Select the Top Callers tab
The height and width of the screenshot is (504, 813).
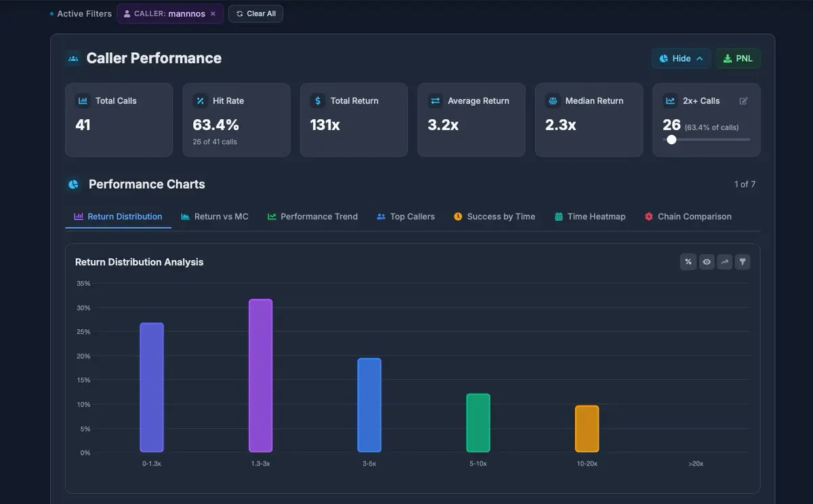(x=406, y=217)
